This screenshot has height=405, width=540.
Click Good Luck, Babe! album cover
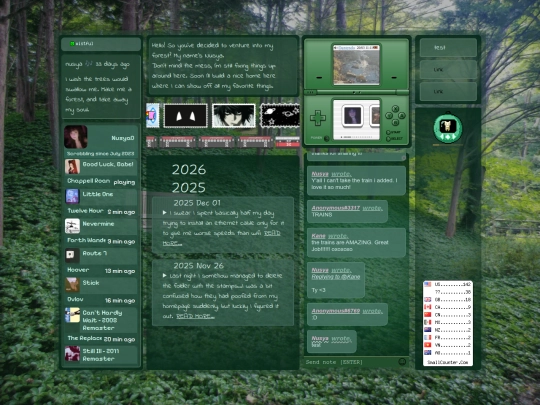[x=72, y=167]
